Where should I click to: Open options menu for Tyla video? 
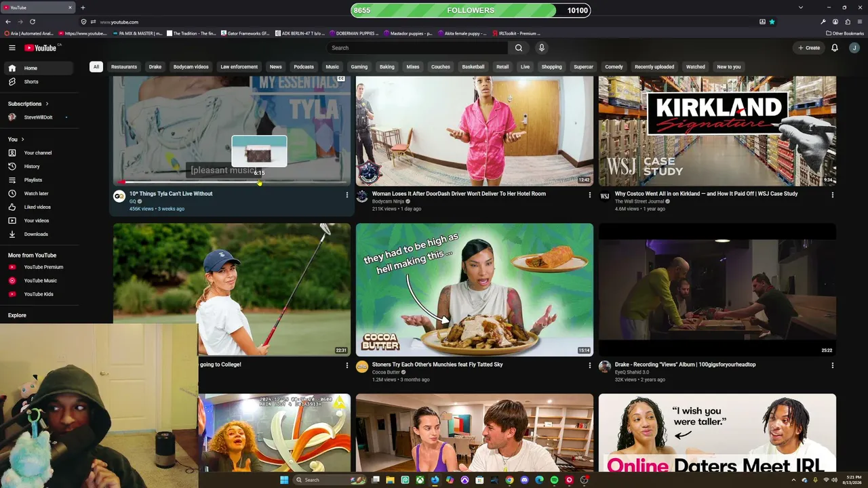tap(347, 195)
